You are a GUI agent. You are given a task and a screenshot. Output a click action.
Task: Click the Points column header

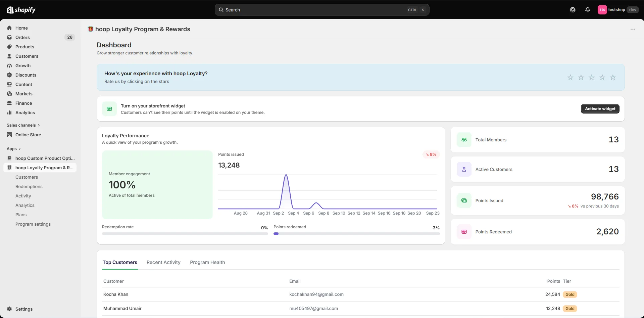point(553,281)
